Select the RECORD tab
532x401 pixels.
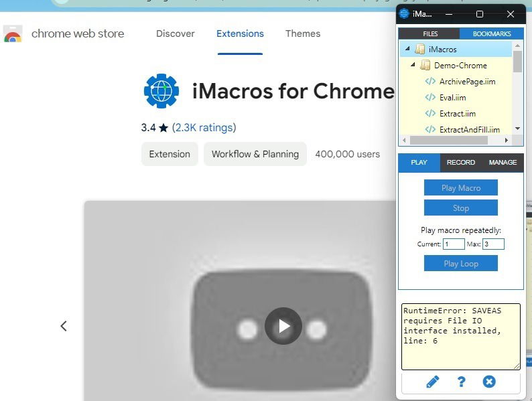click(461, 163)
